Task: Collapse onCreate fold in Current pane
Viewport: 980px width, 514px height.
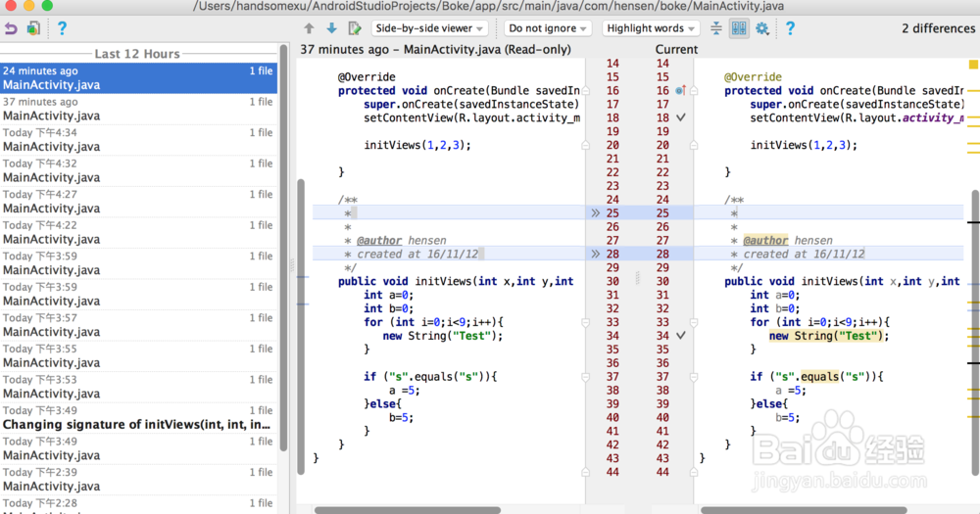Action: pyautogui.click(x=694, y=90)
